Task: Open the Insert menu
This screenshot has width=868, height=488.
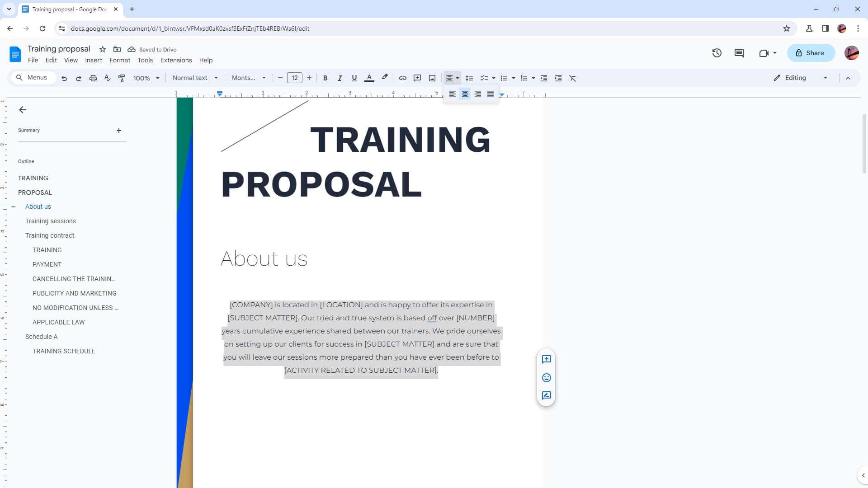Action: coord(94,60)
